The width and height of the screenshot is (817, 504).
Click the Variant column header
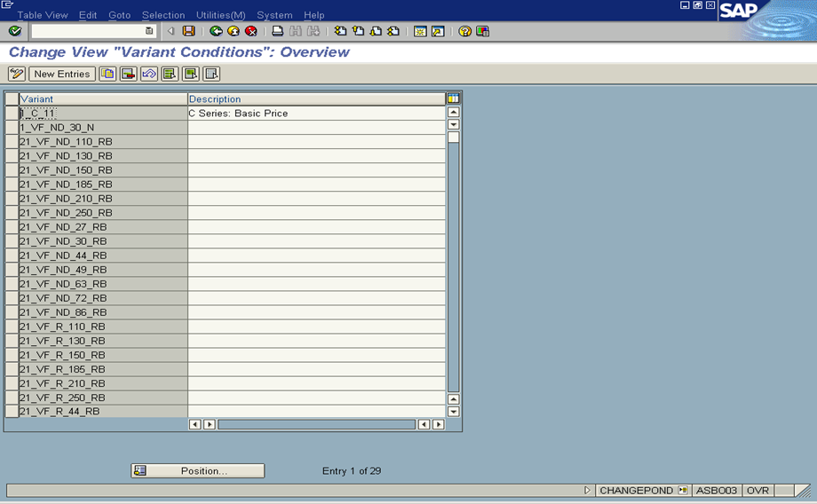coord(103,98)
